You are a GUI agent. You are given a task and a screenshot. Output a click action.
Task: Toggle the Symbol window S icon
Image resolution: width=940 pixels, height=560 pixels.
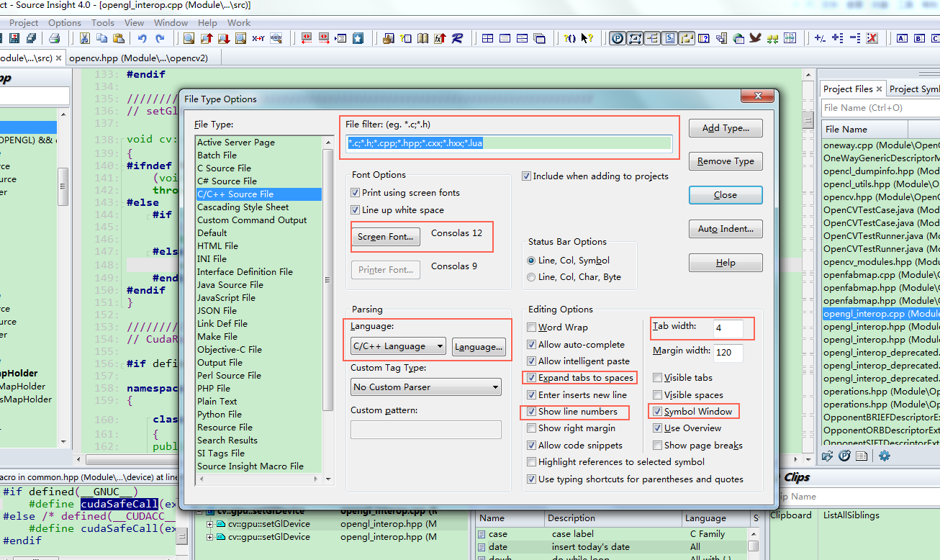669,38
